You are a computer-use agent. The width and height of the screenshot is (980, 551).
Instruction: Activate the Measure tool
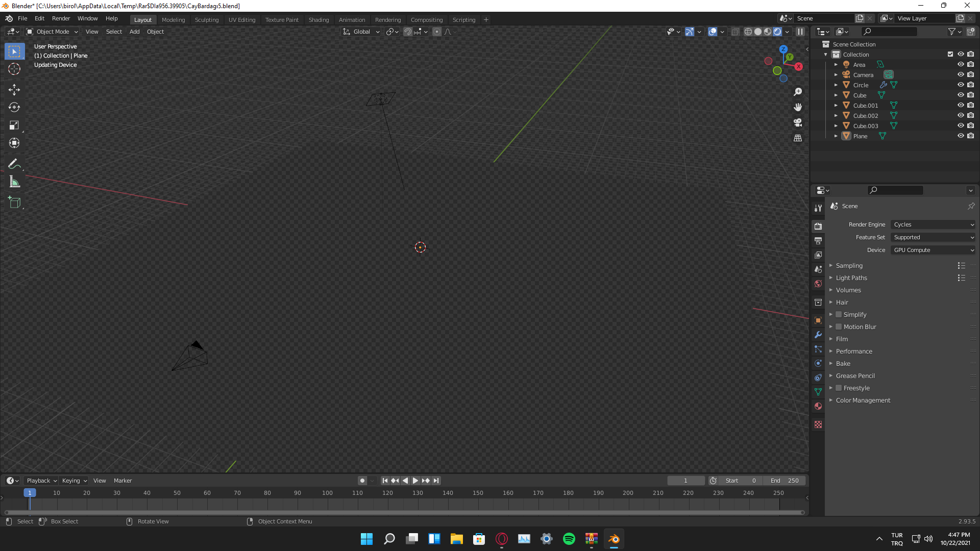point(14,182)
